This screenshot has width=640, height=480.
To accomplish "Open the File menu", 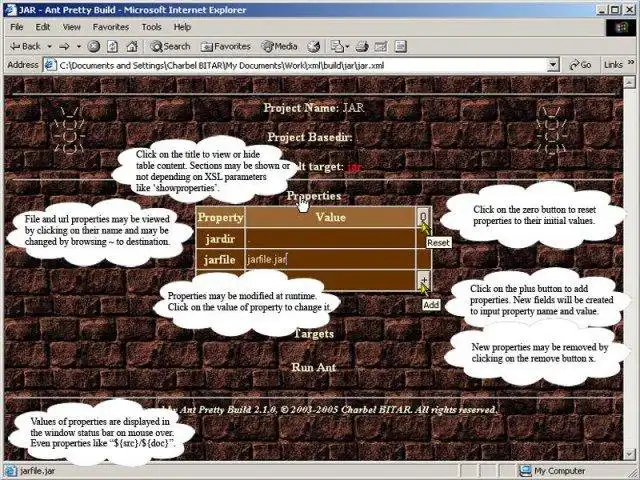I will tap(16, 27).
